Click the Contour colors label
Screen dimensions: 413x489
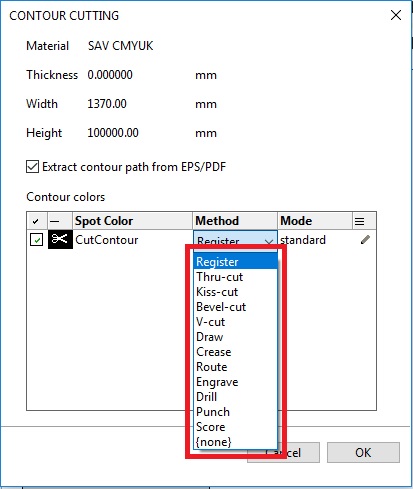(x=66, y=197)
